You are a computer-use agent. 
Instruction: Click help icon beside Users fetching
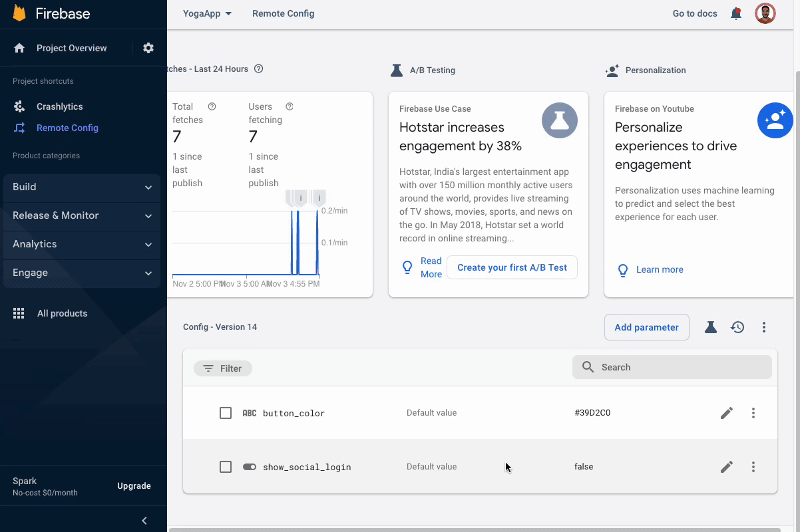coord(290,106)
